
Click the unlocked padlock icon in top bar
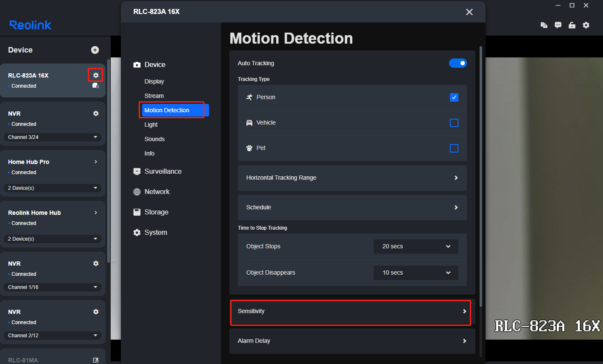tap(572, 25)
